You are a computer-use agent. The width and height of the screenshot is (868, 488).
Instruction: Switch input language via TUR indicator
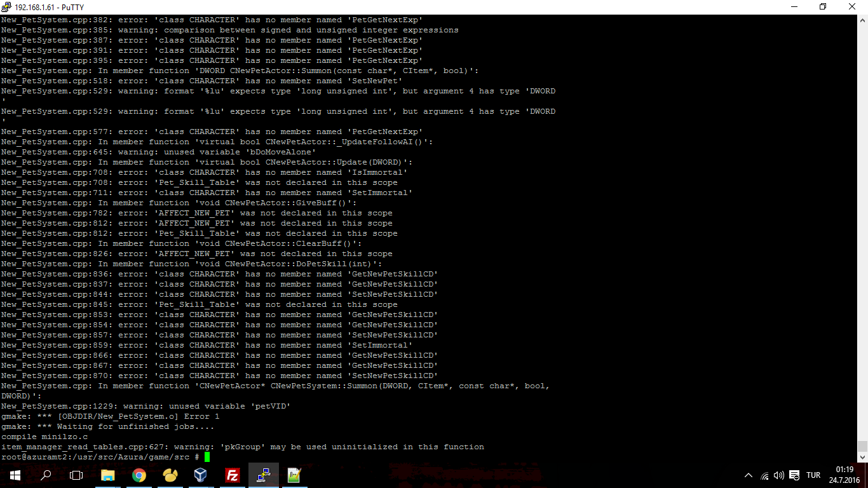(x=813, y=475)
